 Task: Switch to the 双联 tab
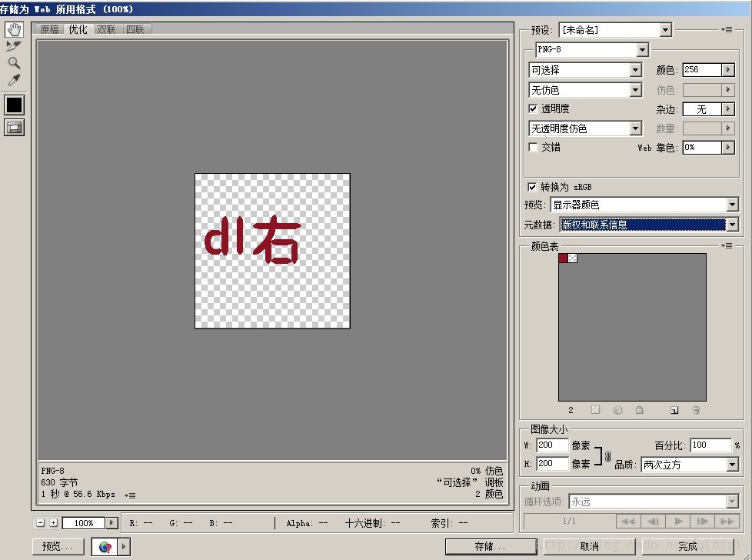pyautogui.click(x=106, y=29)
